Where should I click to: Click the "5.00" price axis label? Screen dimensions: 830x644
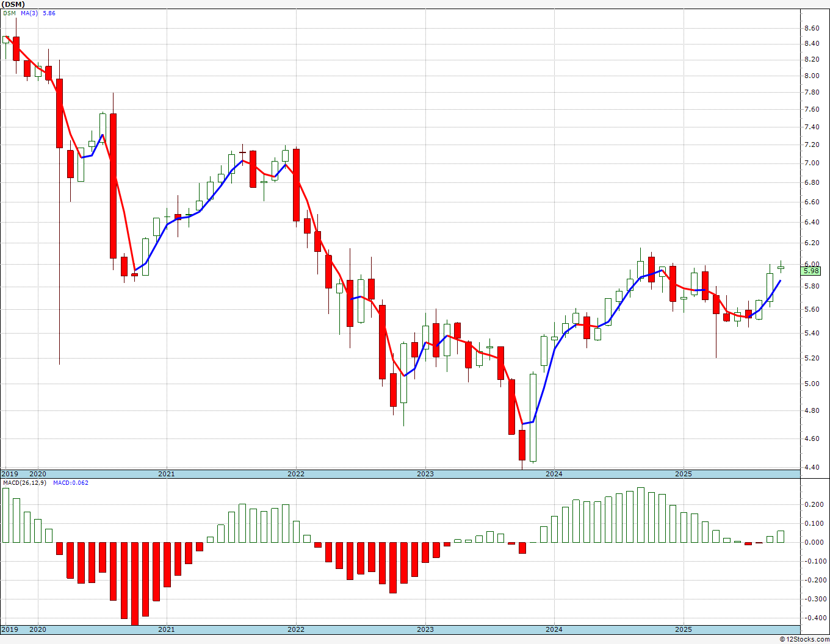coord(812,384)
